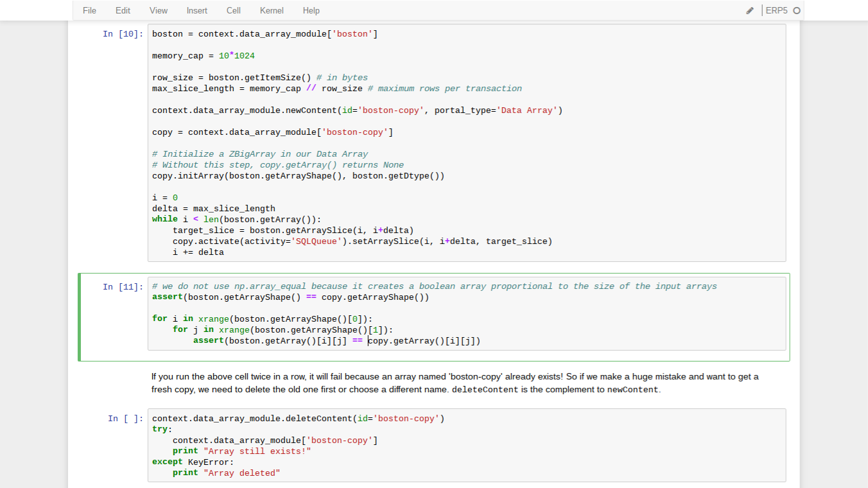Viewport: 868px width, 488px height.
Task: Click the pencil edit mode icon
Action: (x=750, y=10)
